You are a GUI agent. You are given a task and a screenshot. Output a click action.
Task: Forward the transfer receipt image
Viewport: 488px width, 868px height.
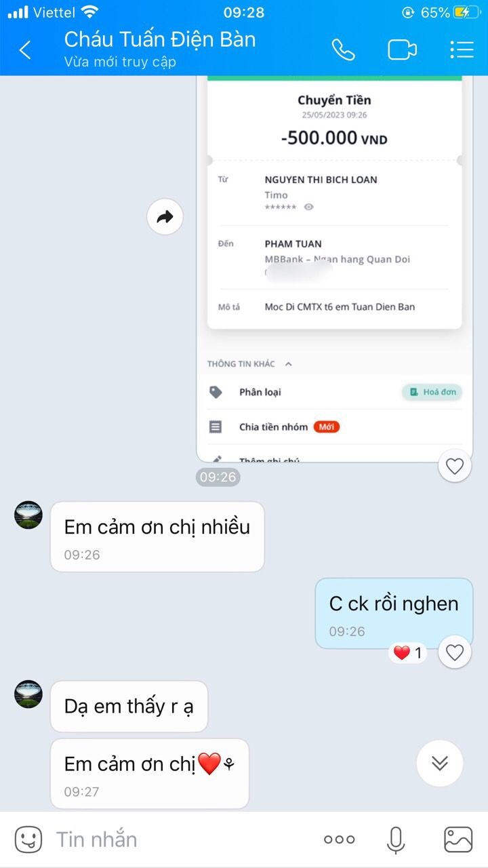click(165, 217)
